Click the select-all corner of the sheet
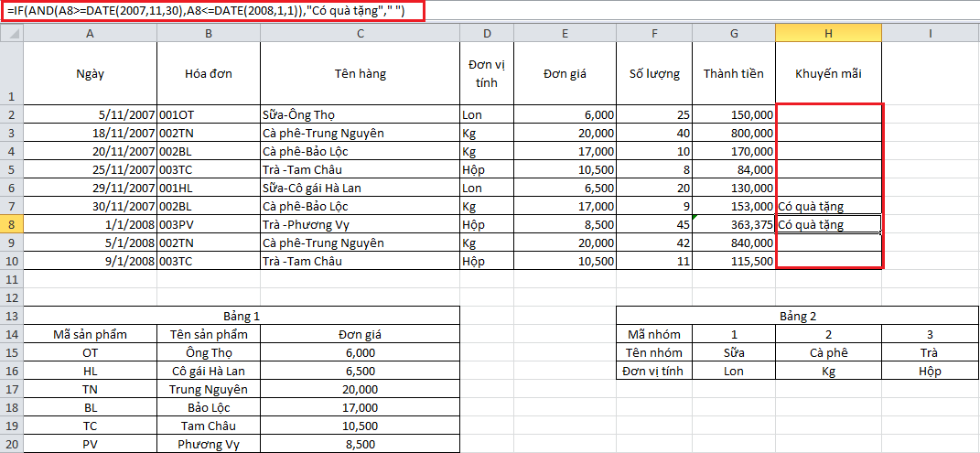Viewport: 980px width, 453px height. click(11, 34)
